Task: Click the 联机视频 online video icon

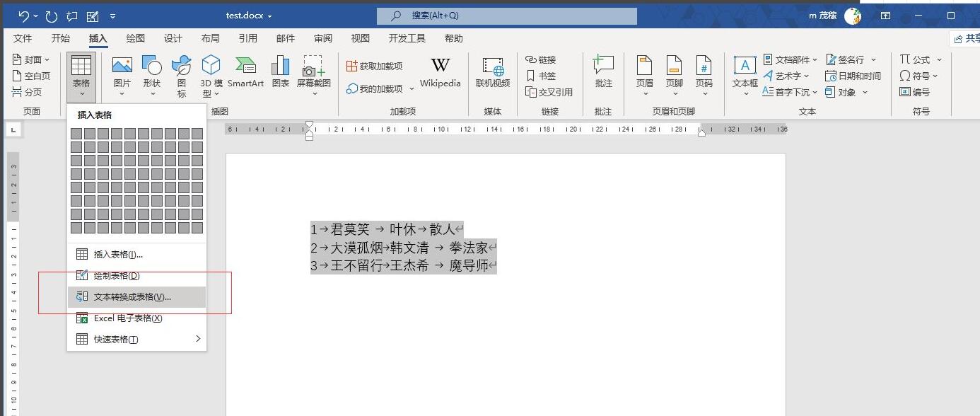Action: coord(493,66)
